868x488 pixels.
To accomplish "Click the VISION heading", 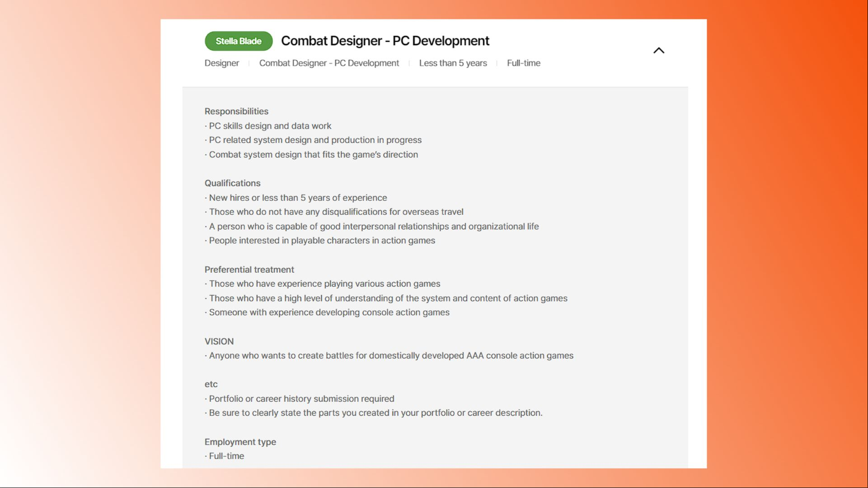I will coord(219,342).
